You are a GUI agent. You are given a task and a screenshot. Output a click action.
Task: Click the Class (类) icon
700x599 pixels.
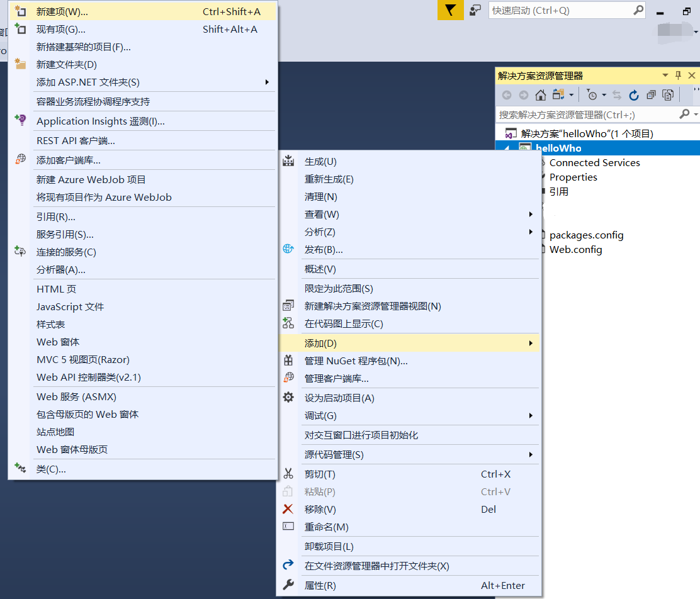(x=20, y=468)
